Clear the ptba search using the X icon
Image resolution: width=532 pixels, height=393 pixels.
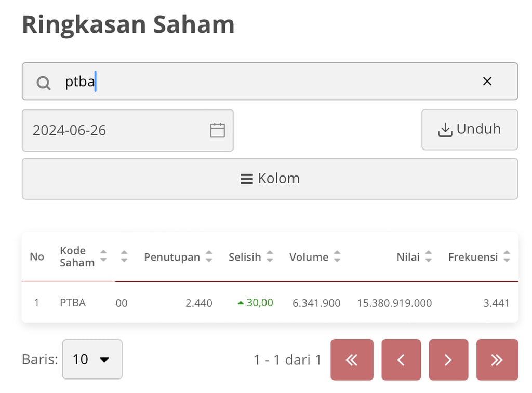(487, 81)
